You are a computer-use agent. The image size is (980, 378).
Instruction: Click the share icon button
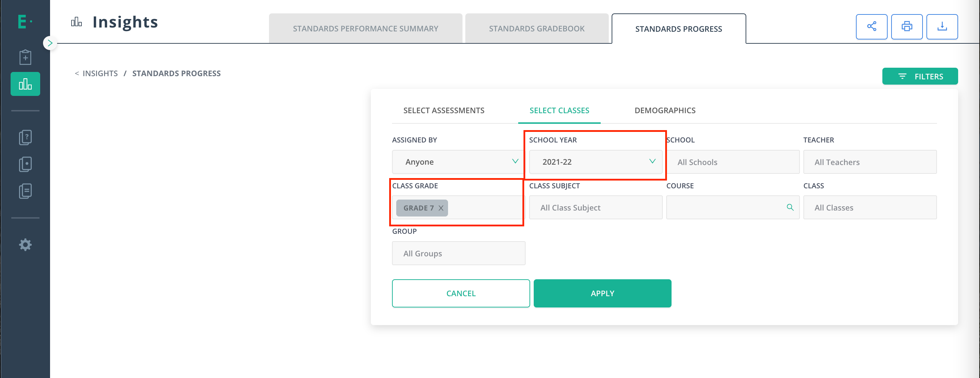click(x=871, y=27)
